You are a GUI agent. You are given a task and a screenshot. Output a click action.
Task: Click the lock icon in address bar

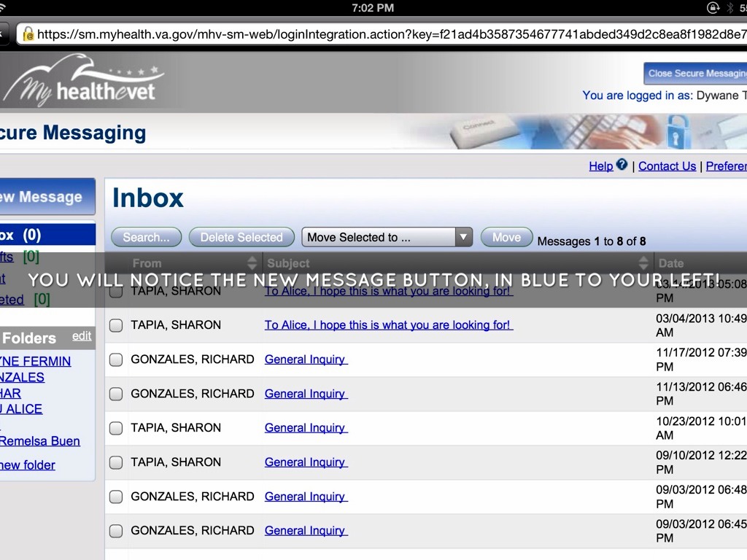[x=28, y=34]
